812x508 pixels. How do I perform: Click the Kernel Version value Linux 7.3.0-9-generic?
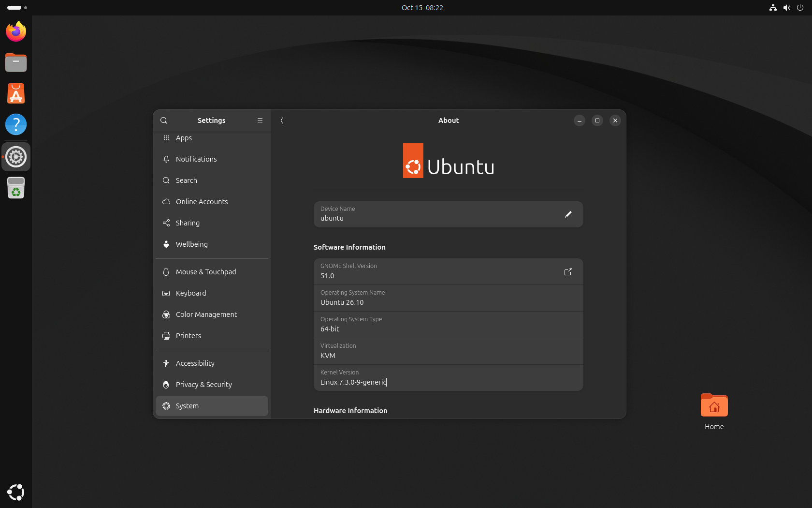tap(353, 382)
